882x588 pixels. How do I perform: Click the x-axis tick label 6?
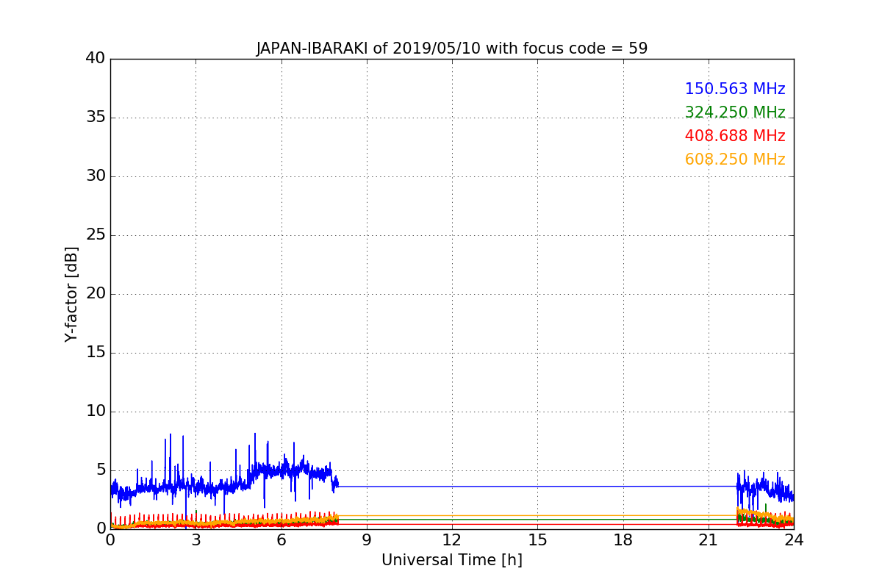[x=282, y=539]
